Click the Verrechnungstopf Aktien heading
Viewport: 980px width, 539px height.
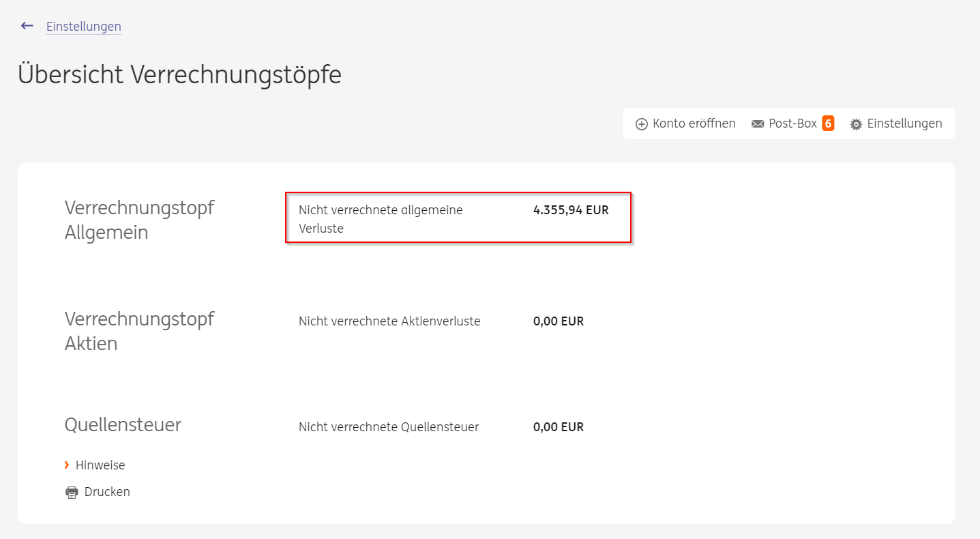point(139,331)
